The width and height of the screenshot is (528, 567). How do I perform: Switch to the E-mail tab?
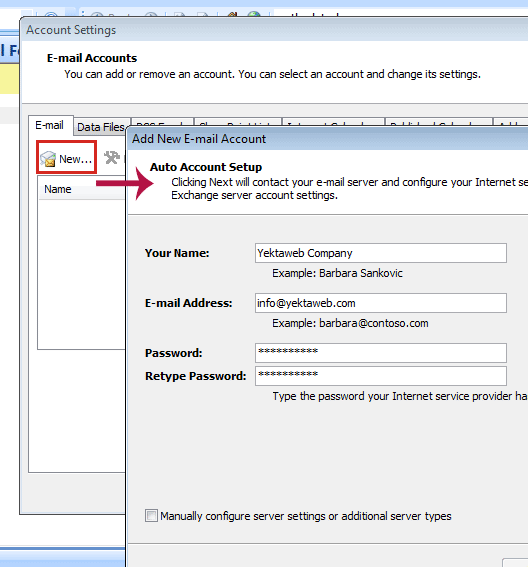point(50,125)
